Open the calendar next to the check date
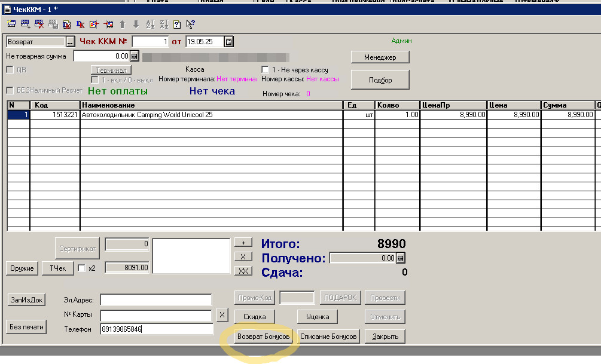 pos(228,42)
